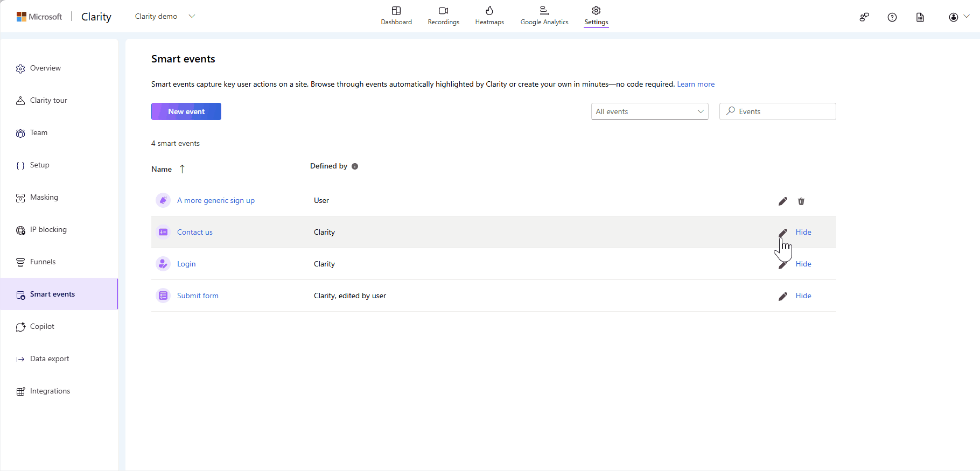Click 'Clarity, edited by user' cell
Screen dimensions: 980x471
(x=350, y=296)
